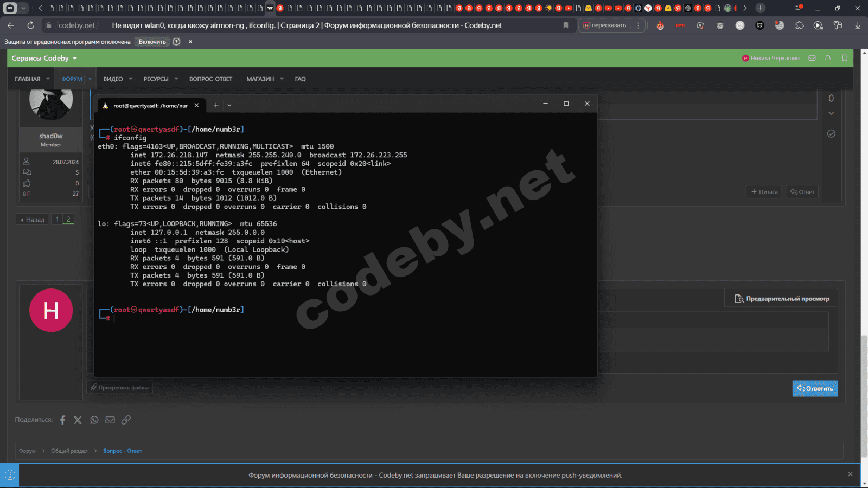Image resolution: width=868 pixels, height=488 pixels.
Task: Copy thread link with chain icon
Action: pyautogui.click(x=126, y=420)
